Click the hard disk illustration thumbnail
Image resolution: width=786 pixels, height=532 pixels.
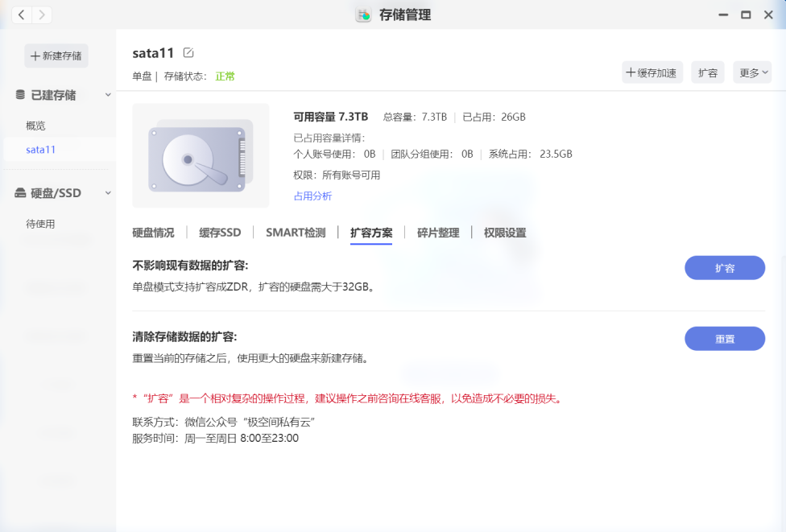pos(201,155)
